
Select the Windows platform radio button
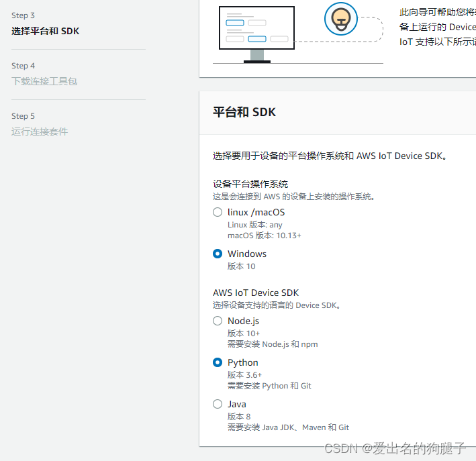coord(218,254)
